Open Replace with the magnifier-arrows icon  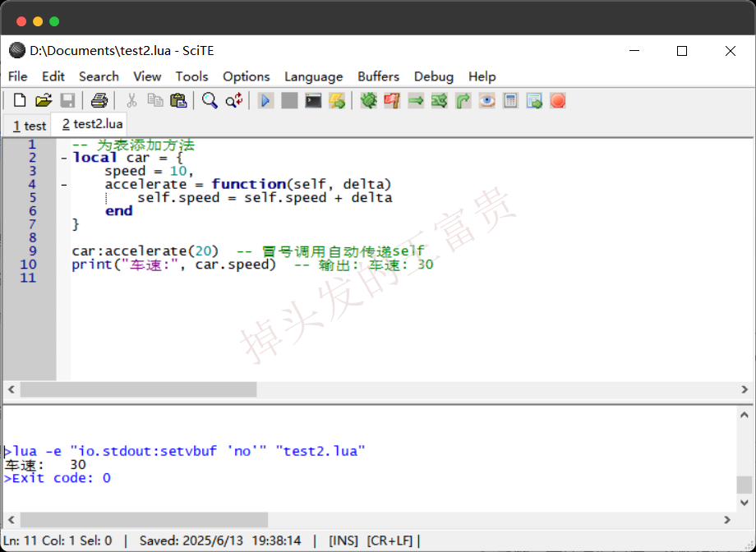point(234,101)
